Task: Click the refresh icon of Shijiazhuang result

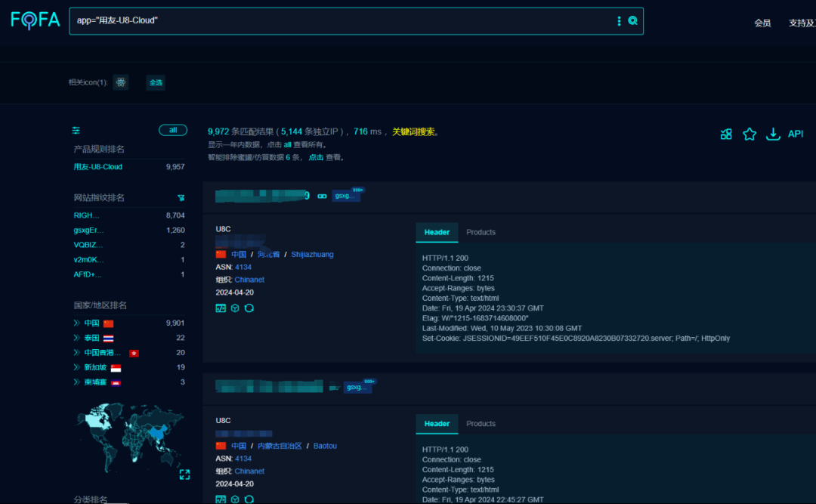Action: click(x=249, y=308)
